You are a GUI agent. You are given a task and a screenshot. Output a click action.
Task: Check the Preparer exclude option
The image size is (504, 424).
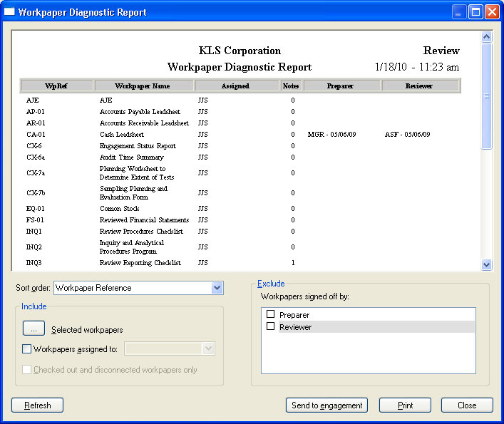point(270,314)
